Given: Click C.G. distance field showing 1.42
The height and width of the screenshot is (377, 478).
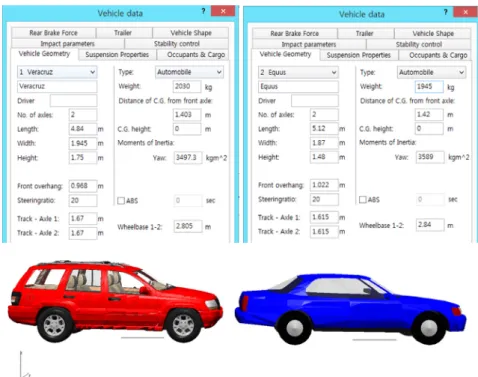Looking at the screenshot, I should click(429, 114).
